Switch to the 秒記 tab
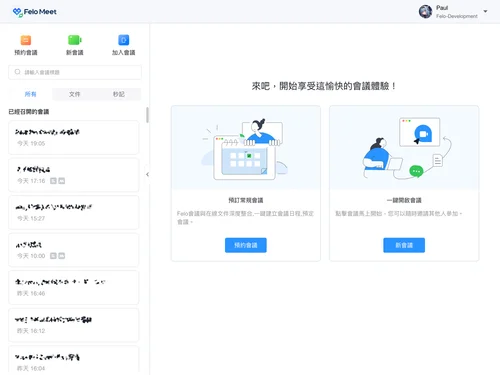This screenshot has width=500, height=375. pos(119,94)
